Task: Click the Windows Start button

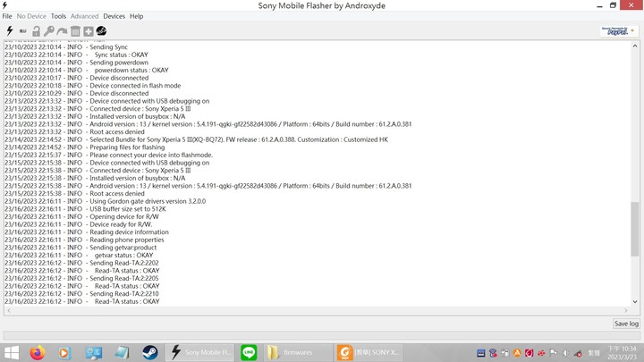Action: (x=12, y=352)
